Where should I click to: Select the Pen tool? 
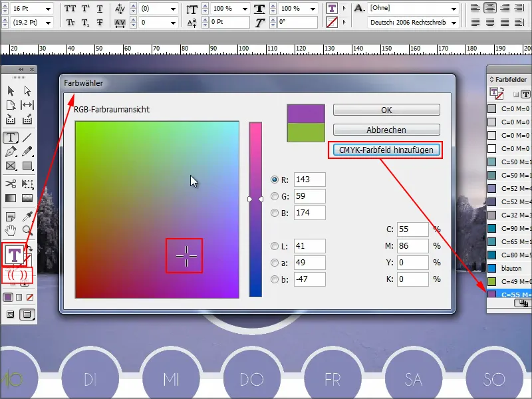click(x=11, y=152)
